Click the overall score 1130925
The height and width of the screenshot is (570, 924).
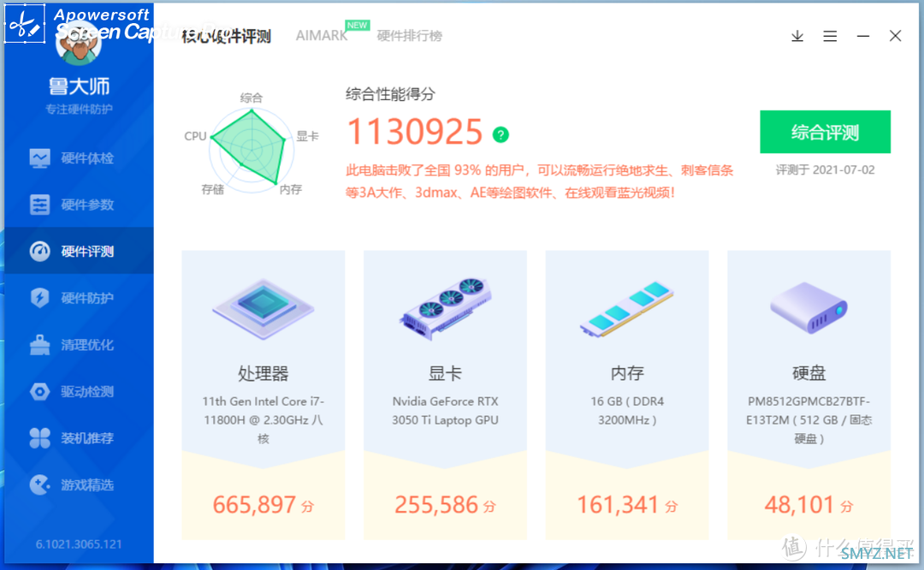pos(415,132)
